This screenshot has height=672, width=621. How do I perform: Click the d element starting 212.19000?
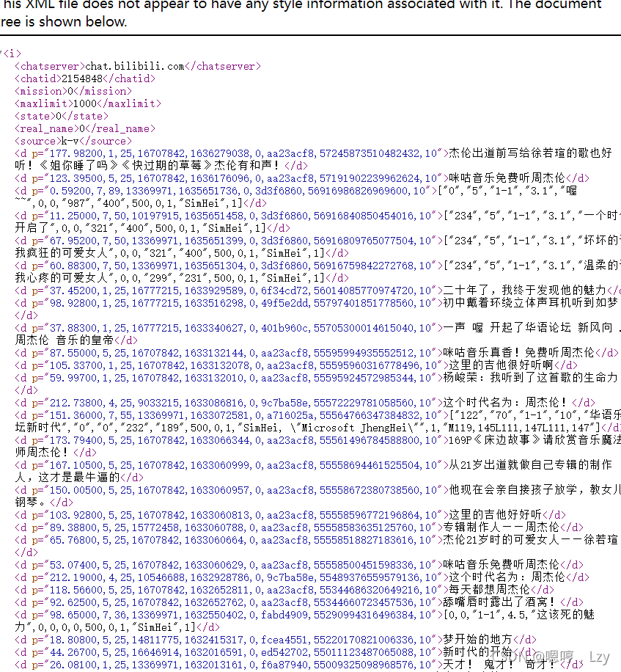(x=302, y=577)
